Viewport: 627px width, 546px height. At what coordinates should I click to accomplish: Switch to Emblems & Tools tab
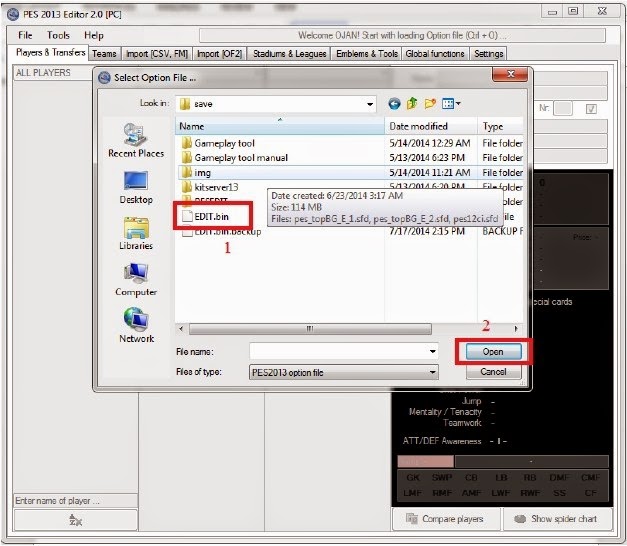367,54
